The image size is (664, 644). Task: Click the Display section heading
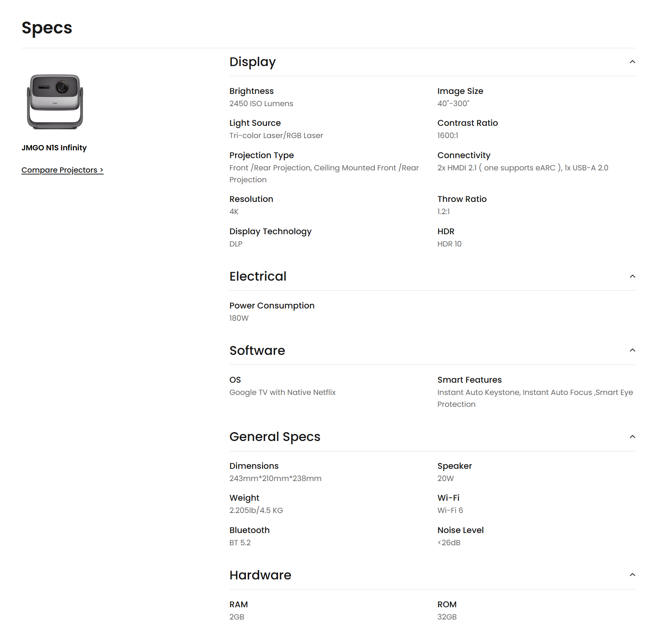click(253, 62)
